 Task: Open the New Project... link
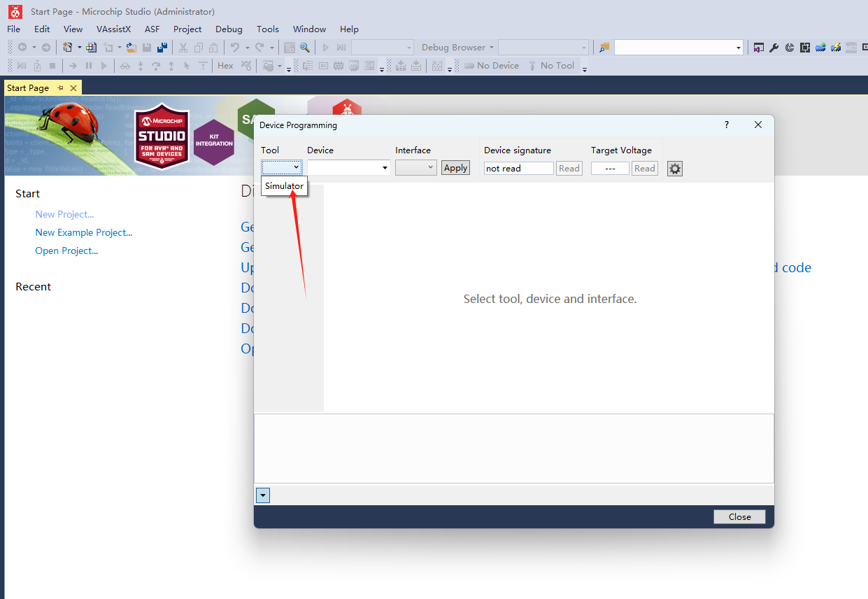(64, 214)
